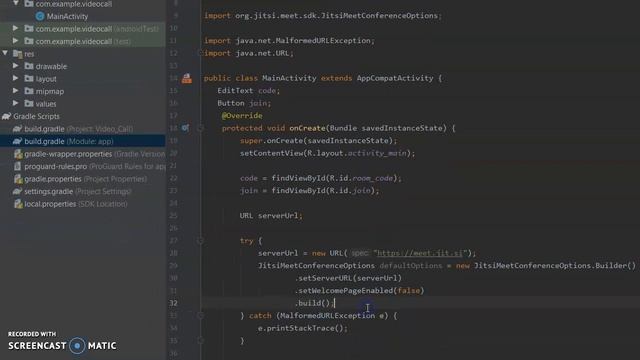This screenshot has width=640, height=360.
Task: Click the gradle-wrapper.properties file icon
Action: click(18, 154)
